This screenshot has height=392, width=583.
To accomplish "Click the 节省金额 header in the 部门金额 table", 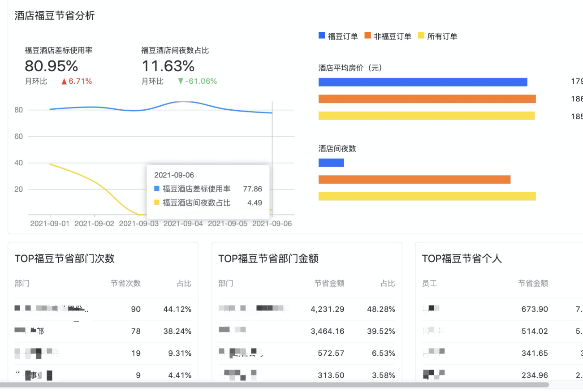I will tap(329, 283).
